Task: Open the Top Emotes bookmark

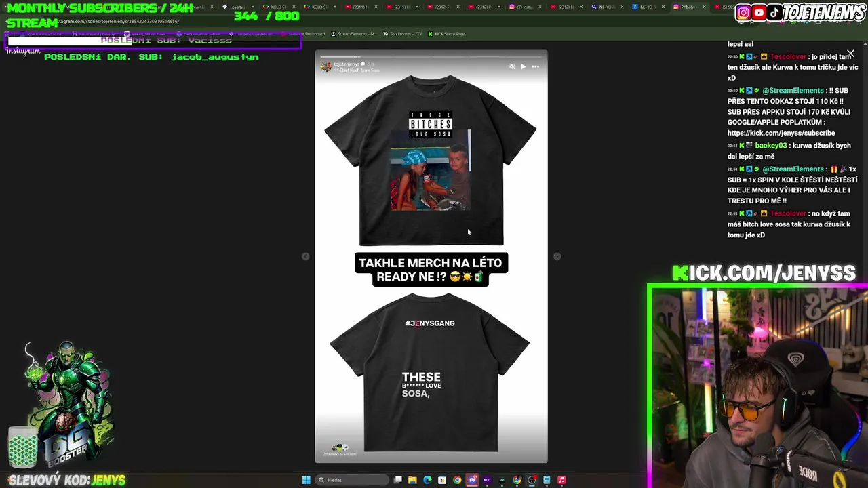Action: pos(402,33)
